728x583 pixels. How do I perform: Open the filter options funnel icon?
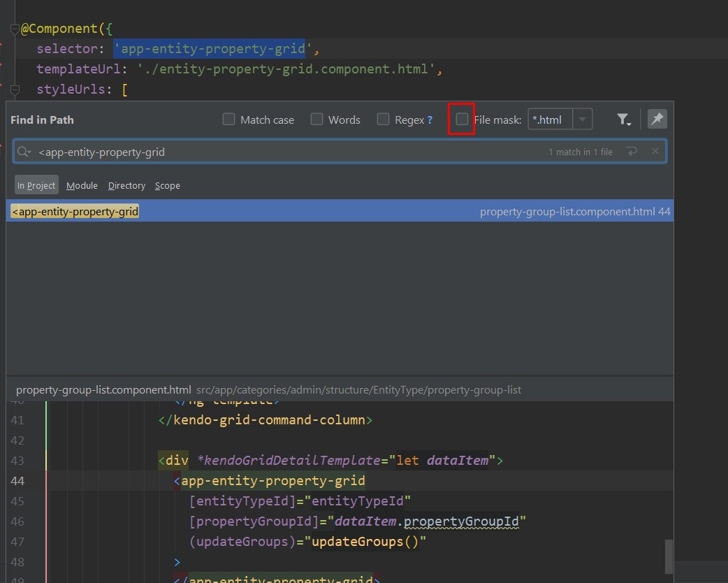pos(623,120)
